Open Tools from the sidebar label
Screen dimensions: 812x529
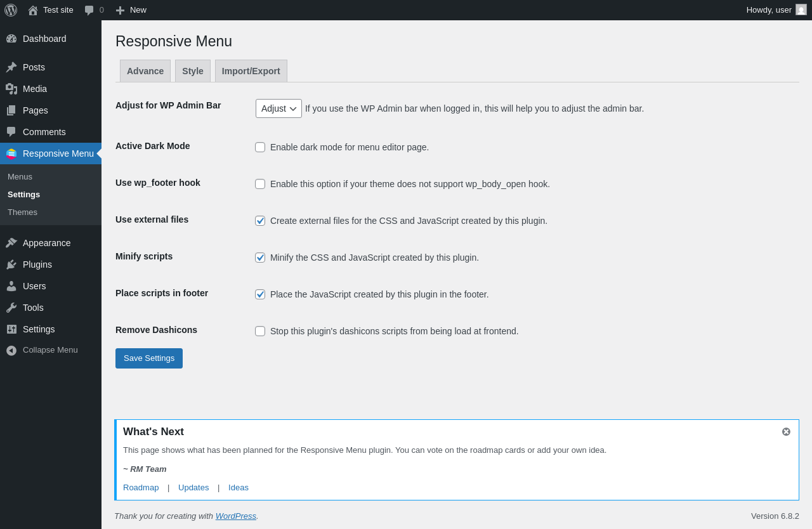pos(33,308)
